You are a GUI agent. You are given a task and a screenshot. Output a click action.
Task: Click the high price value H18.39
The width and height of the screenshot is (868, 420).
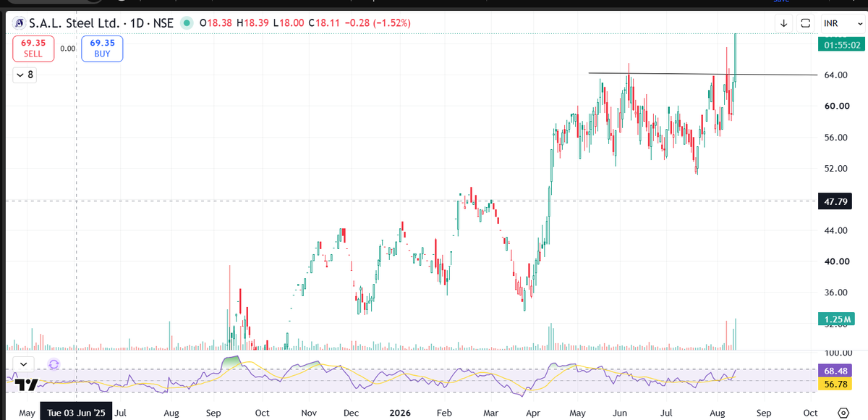coord(253,23)
